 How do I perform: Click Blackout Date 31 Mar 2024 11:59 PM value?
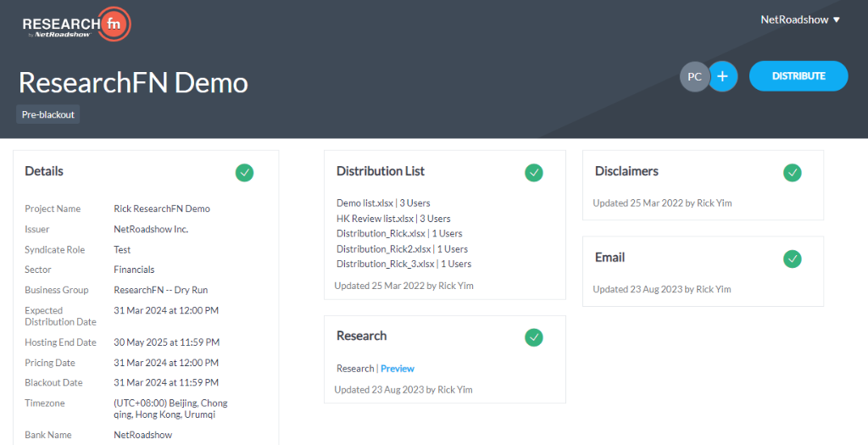click(166, 382)
